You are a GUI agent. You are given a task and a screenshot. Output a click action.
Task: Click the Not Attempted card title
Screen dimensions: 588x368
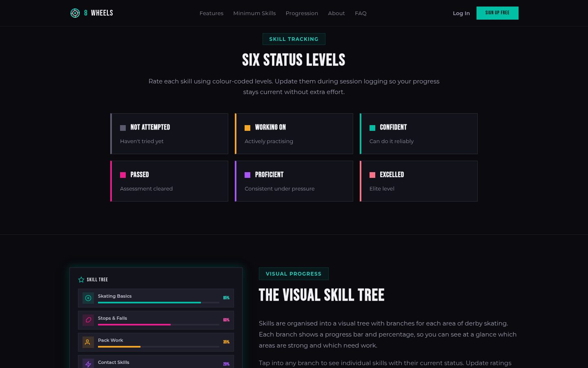click(150, 127)
